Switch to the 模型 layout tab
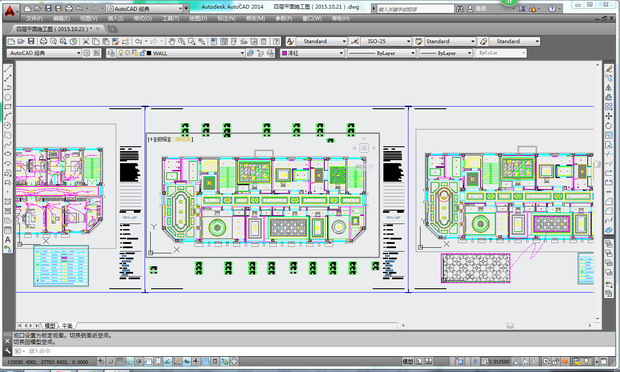 point(50,326)
